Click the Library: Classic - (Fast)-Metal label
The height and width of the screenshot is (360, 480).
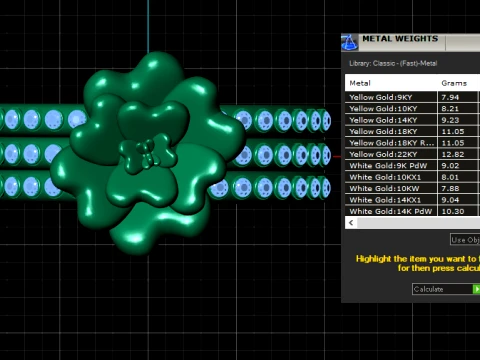pyautogui.click(x=393, y=63)
